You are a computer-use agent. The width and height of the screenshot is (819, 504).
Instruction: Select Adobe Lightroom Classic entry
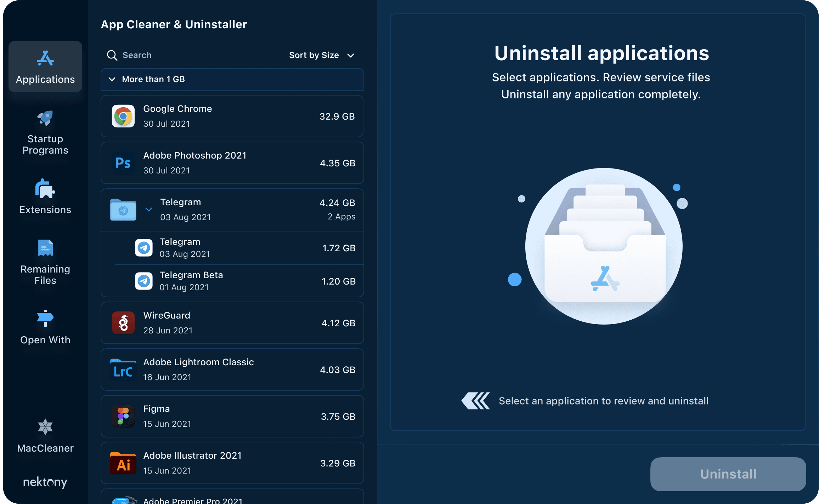tap(232, 370)
